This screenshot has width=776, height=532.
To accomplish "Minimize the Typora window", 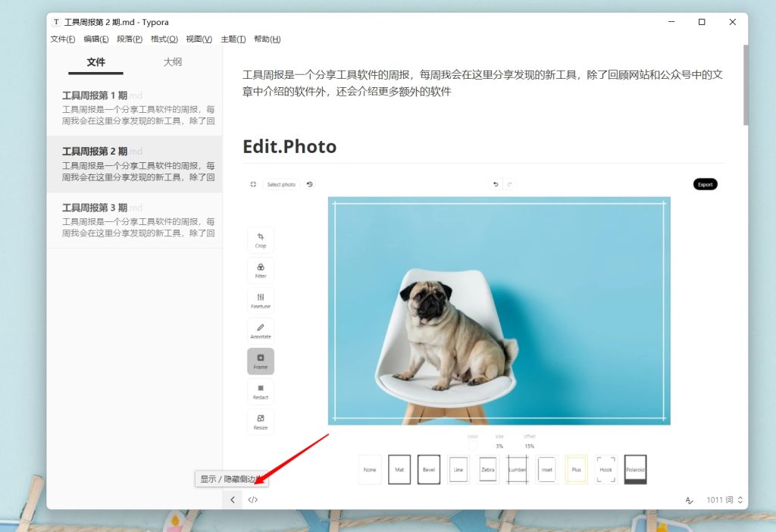I will 671,22.
